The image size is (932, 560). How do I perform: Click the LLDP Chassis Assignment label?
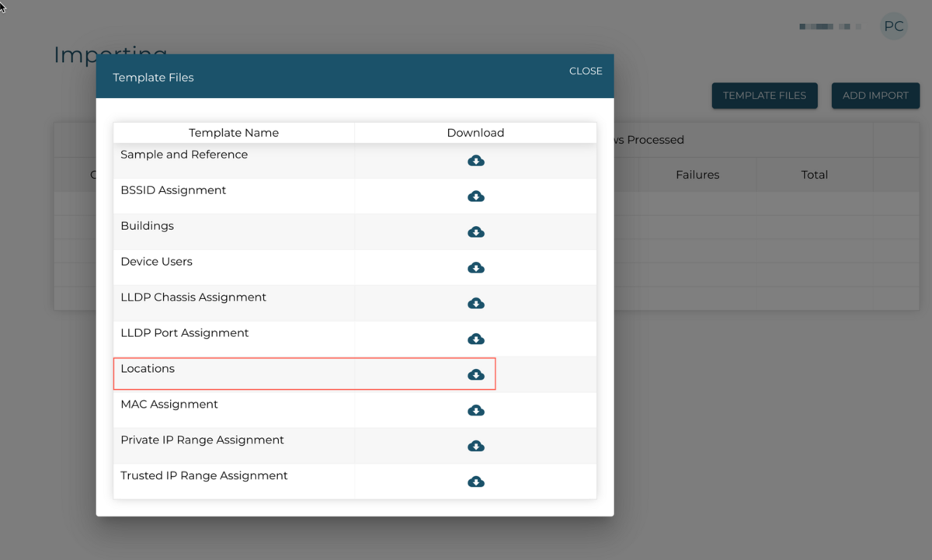coord(193,297)
